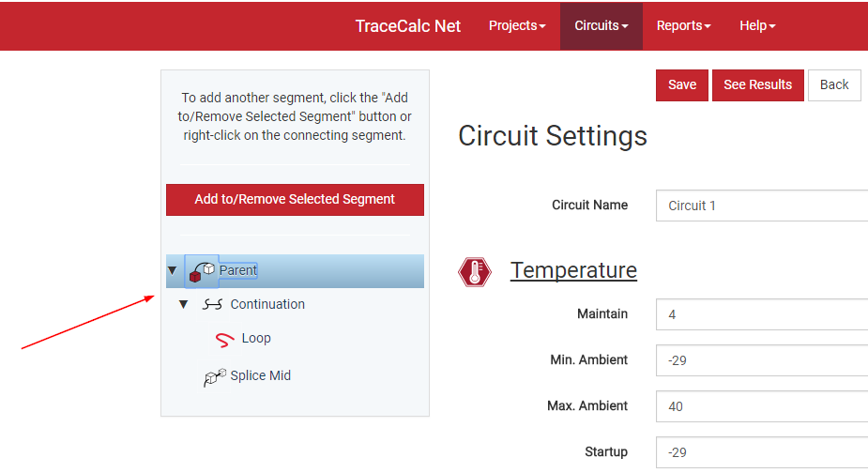This screenshot has height=473, width=868.
Task: Collapse the Parent tree node
Action: click(x=173, y=271)
